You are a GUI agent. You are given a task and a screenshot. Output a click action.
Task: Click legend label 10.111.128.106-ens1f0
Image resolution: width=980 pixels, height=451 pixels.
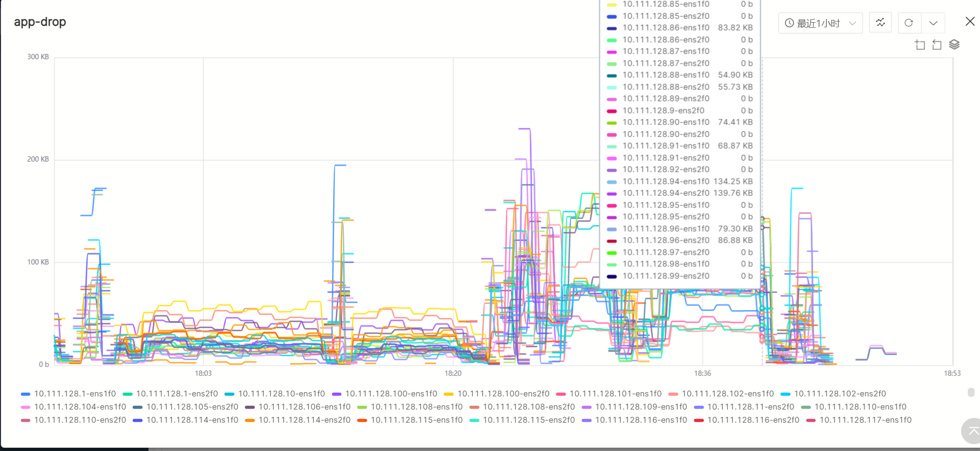point(304,407)
